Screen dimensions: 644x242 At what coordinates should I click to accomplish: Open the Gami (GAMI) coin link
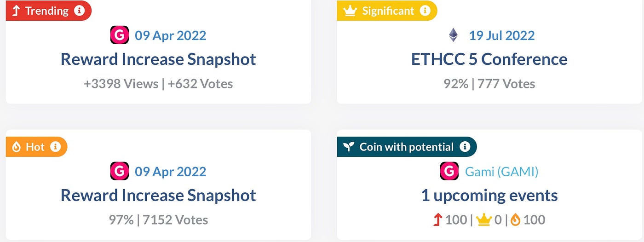pyautogui.click(x=502, y=172)
